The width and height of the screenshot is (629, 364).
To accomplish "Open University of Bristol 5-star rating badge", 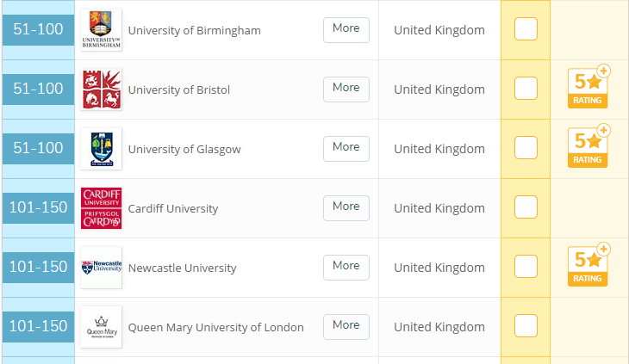I will click(x=589, y=88).
